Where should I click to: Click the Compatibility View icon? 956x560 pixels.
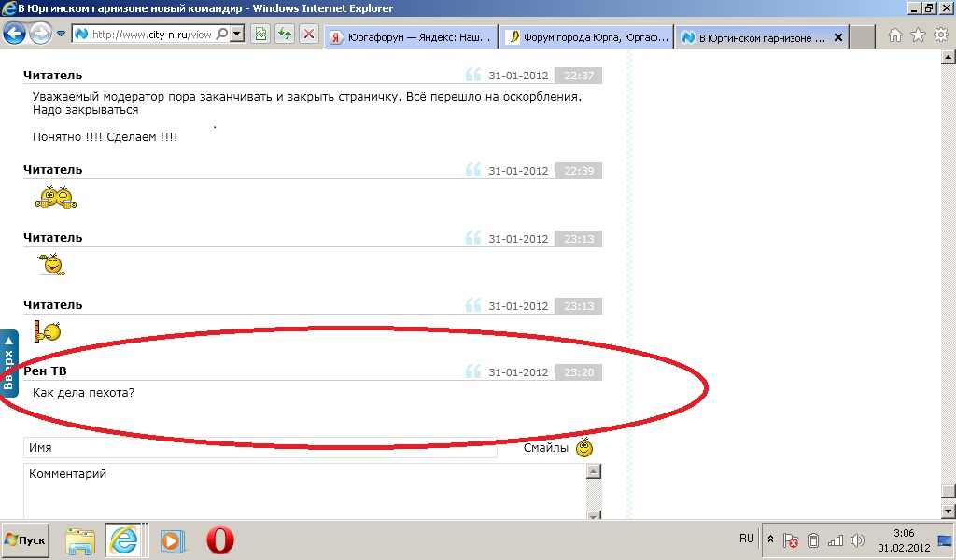coord(260,35)
